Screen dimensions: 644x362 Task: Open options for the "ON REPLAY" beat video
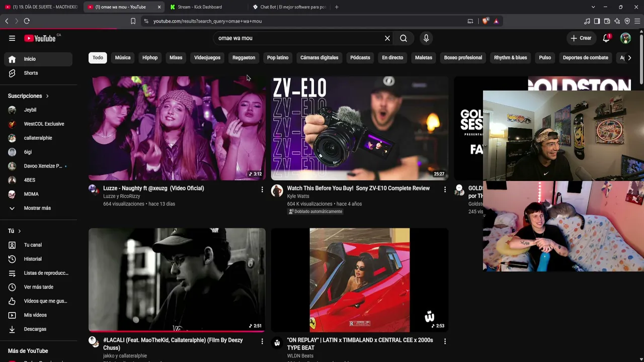pyautogui.click(x=445, y=341)
